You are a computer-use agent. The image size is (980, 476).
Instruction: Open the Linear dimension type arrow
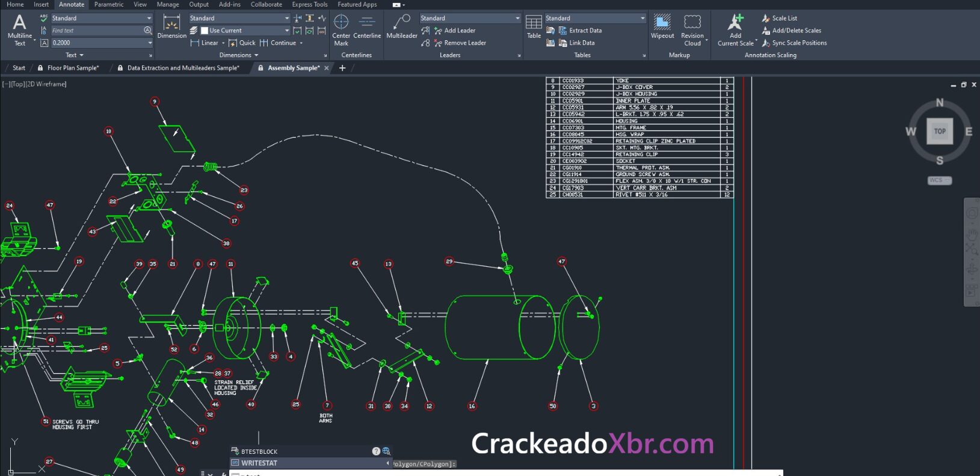pos(223,43)
